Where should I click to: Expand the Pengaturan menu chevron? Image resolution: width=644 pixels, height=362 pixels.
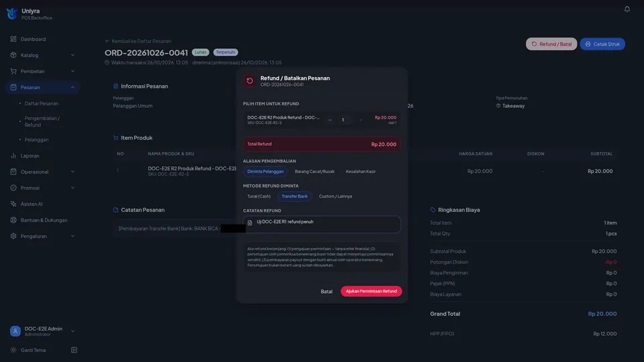pyautogui.click(x=72, y=236)
